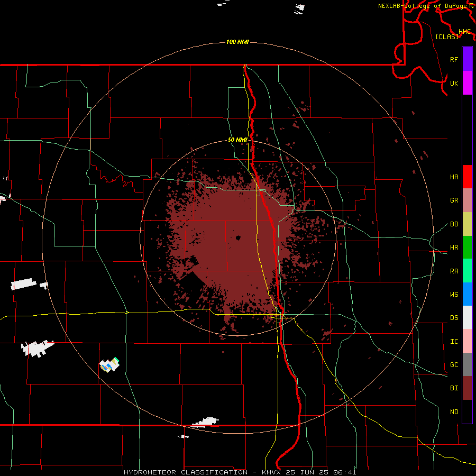Click the 50 NMI range ring label
Screen dimensions: 476x476
(237, 140)
